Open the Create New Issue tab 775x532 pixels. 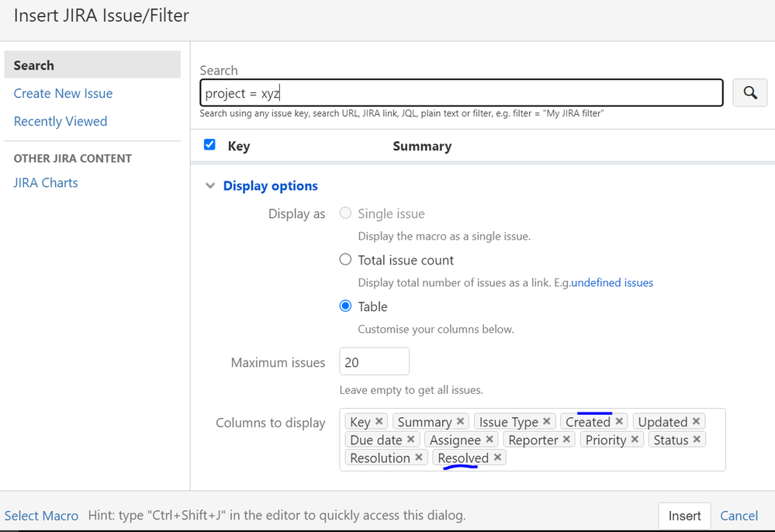[x=63, y=93]
